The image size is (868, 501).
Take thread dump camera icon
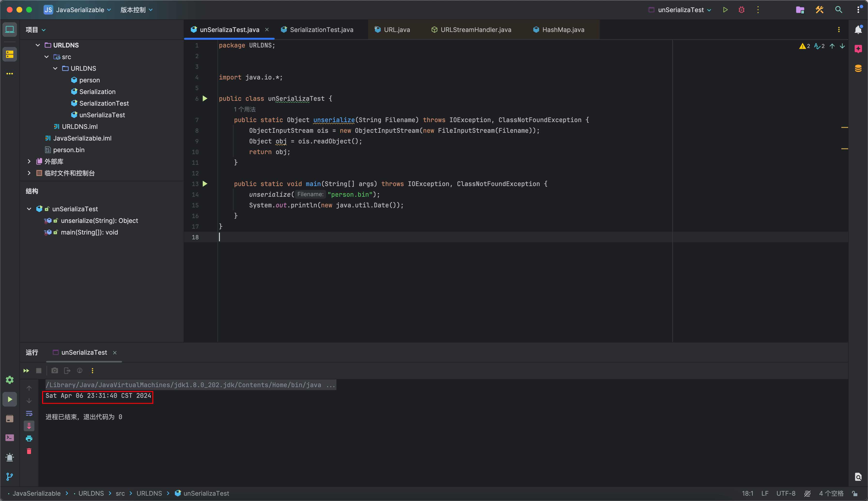(x=55, y=371)
